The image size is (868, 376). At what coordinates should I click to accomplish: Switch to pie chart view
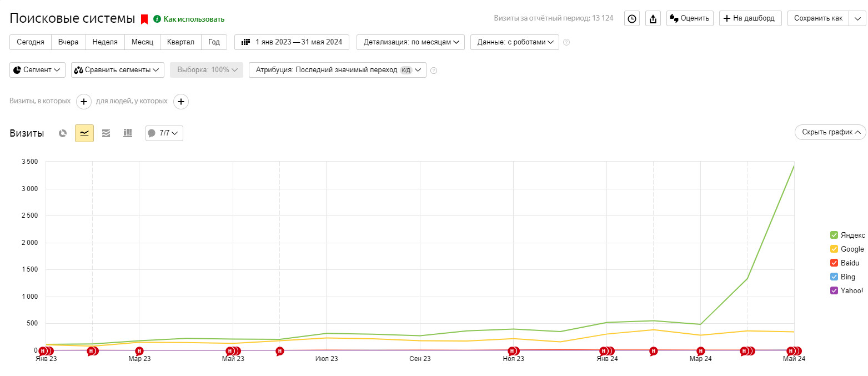pyautogui.click(x=63, y=133)
